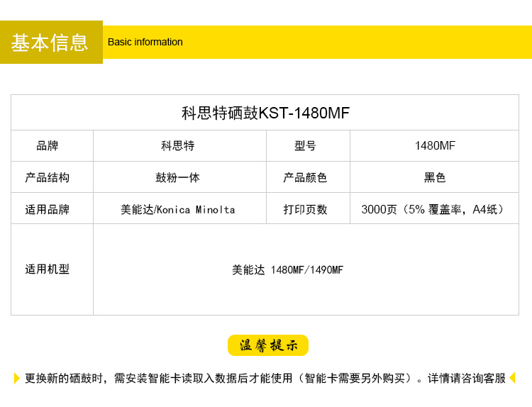
Task: Select the 基本信息 header tab
Action: (x=50, y=43)
